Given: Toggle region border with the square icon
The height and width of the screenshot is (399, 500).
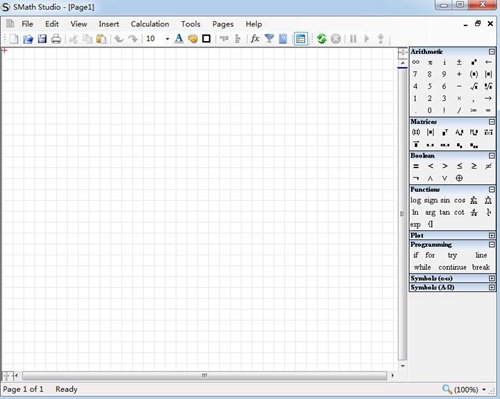Looking at the screenshot, I should pos(206,39).
